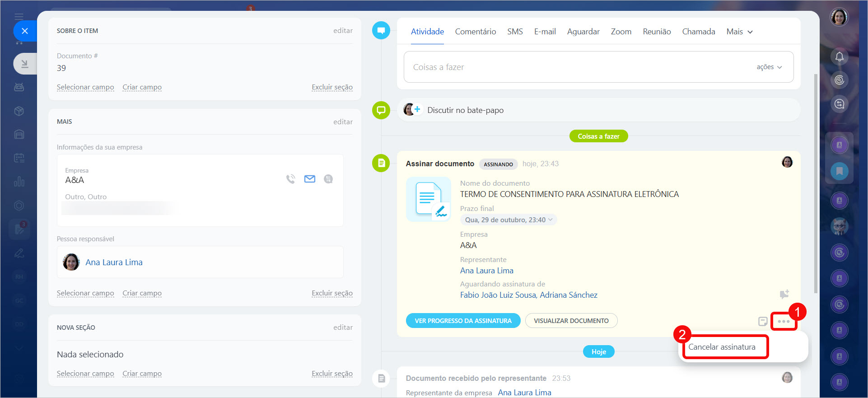Open the three-dots menu on signing card
868x398 pixels.
point(784,321)
